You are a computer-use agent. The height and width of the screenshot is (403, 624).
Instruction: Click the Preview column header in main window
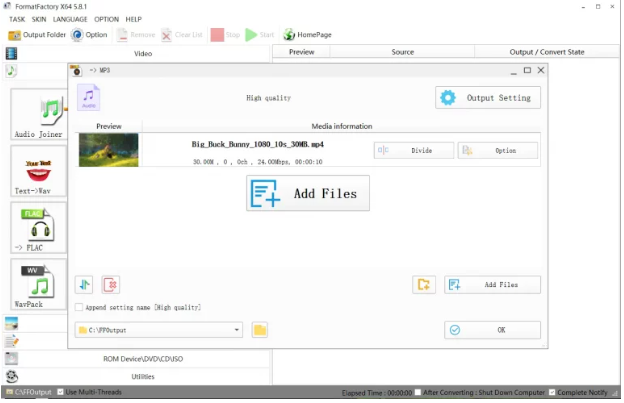tap(301, 52)
